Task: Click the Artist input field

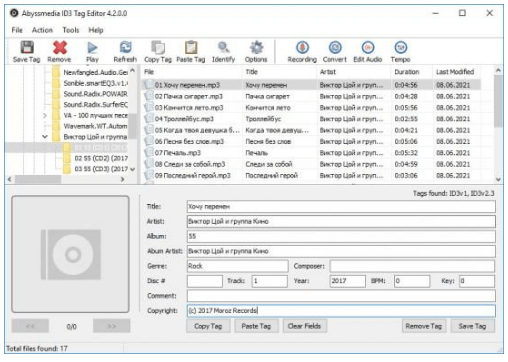Action: click(x=341, y=221)
